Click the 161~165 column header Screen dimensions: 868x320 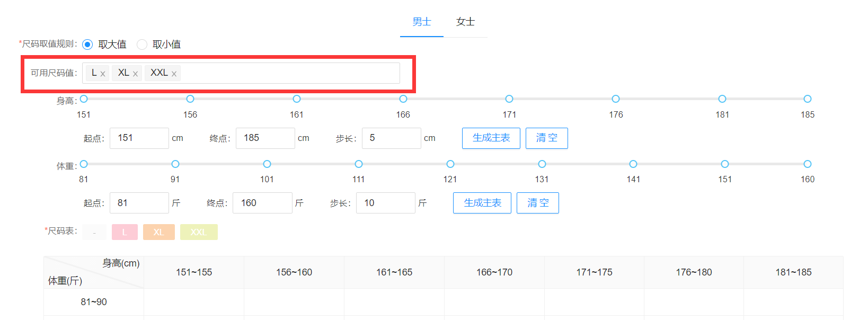coord(394,272)
